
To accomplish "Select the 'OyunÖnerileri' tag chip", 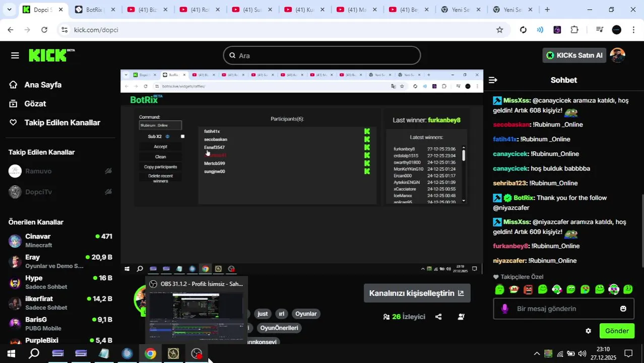I will tap(279, 328).
